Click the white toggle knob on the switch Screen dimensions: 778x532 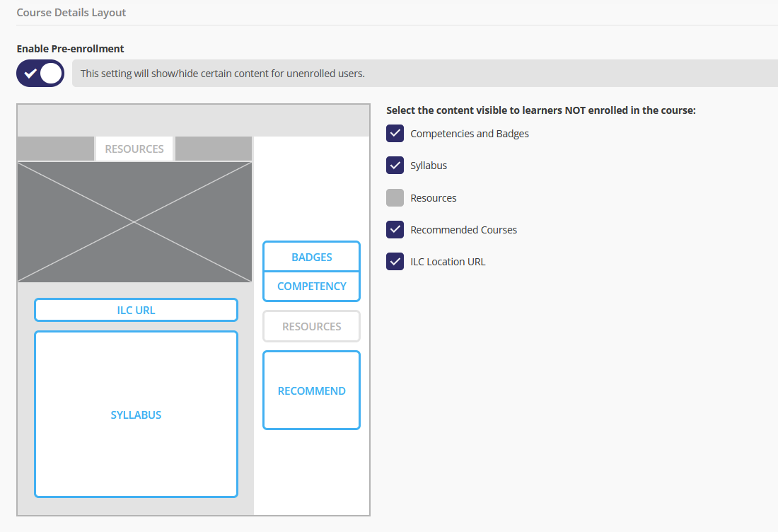tap(50, 73)
